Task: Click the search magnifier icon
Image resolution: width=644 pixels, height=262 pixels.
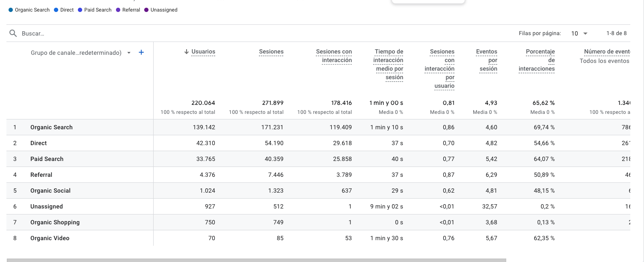Action: [x=13, y=33]
